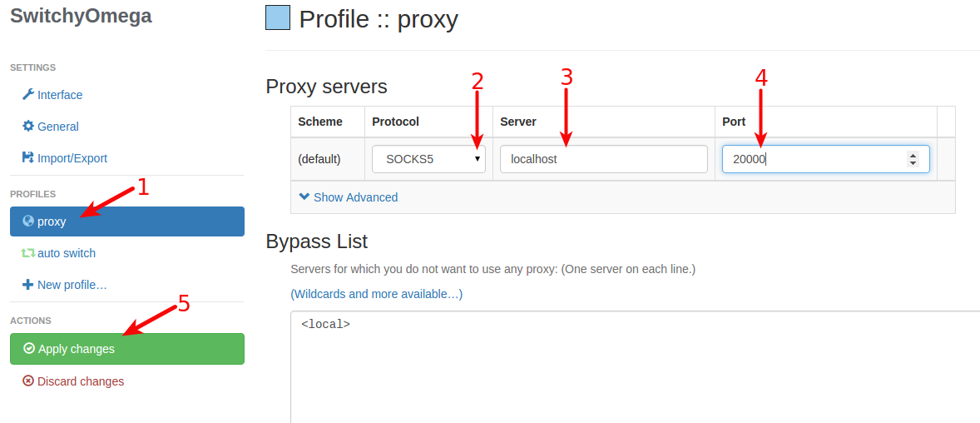Click the checkmark icon in Apply changes

click(x=29, y=348)
